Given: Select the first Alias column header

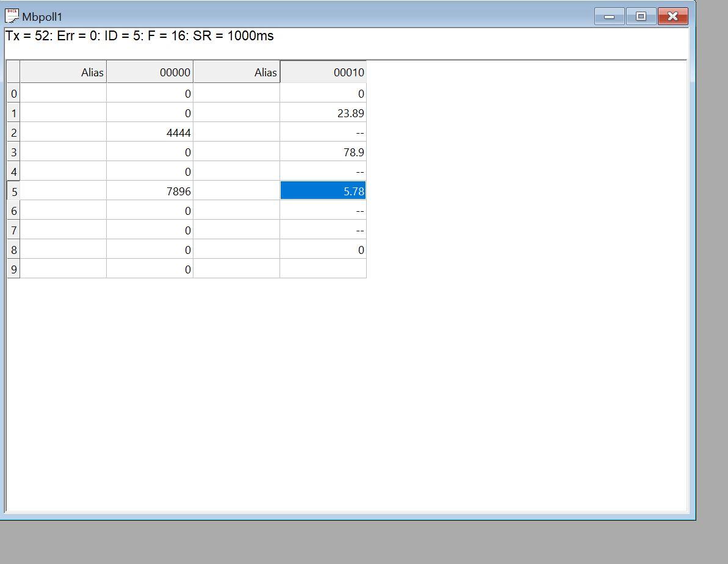Looking at the screenshot, I should pos(63,71).
